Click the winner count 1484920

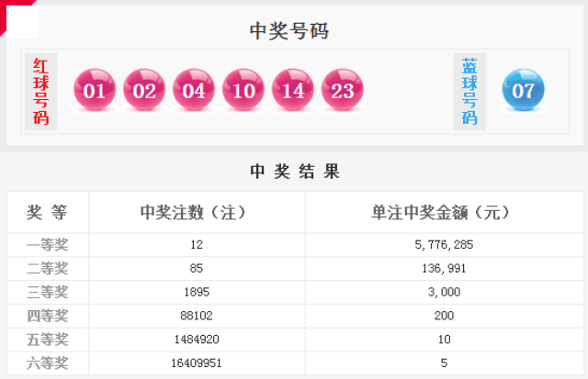coord(197,340)
